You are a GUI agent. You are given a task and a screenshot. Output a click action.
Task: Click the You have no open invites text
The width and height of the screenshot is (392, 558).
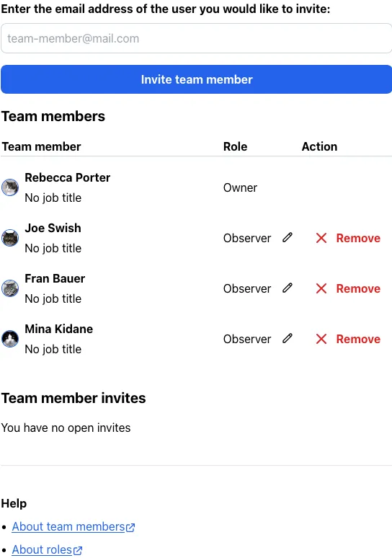66,428
